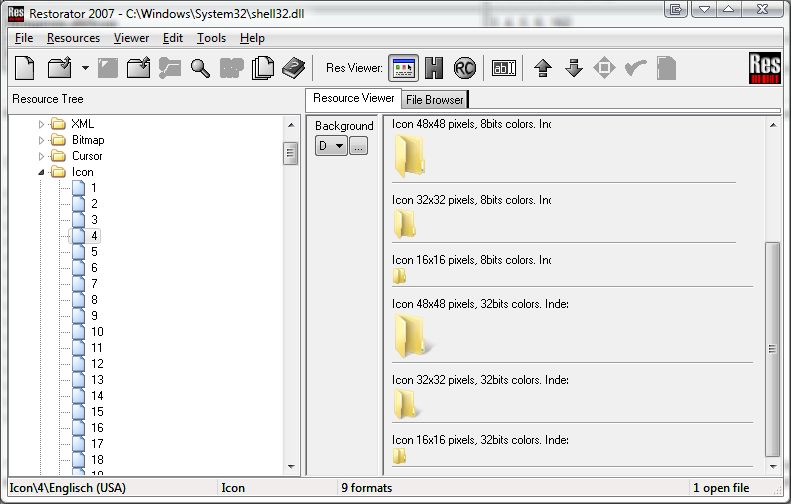Screen dimensions: 791x504
Task: Switch to the File Browser tab
Action: 434,100
